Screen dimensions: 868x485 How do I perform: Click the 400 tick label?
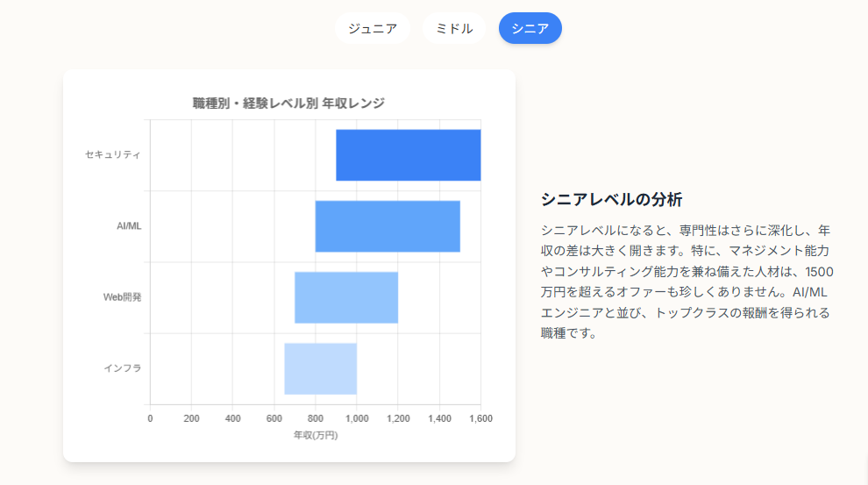232,418
